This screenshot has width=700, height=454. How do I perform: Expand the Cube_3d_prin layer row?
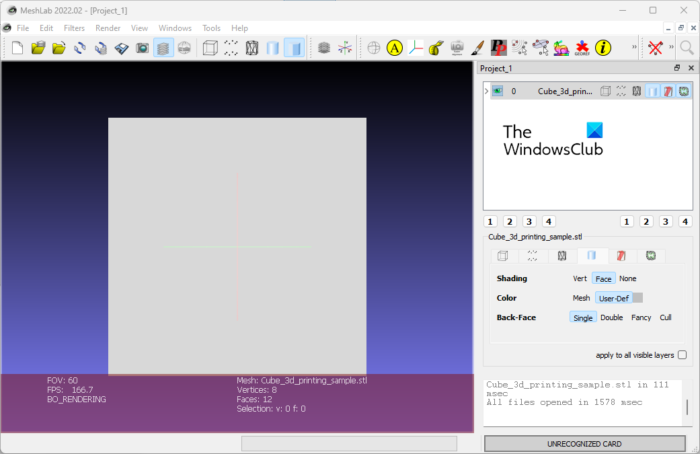tap(487, 91)
